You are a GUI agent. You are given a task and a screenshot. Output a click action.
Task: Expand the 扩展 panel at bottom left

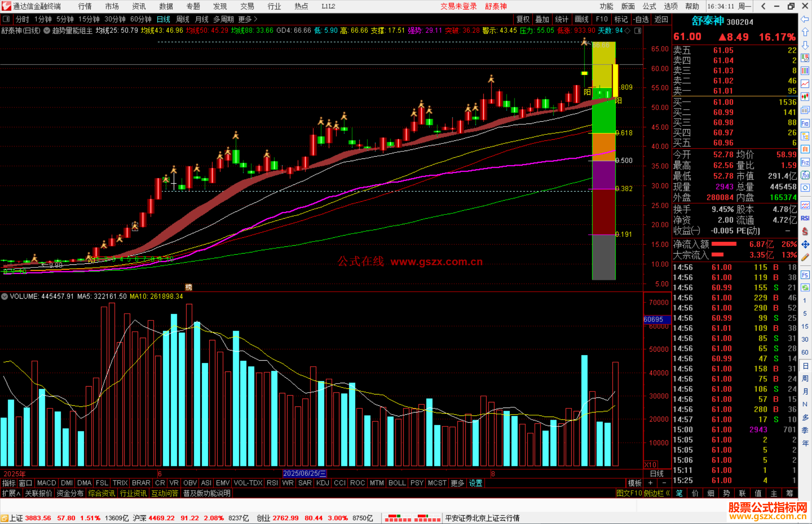click(11, 493)
